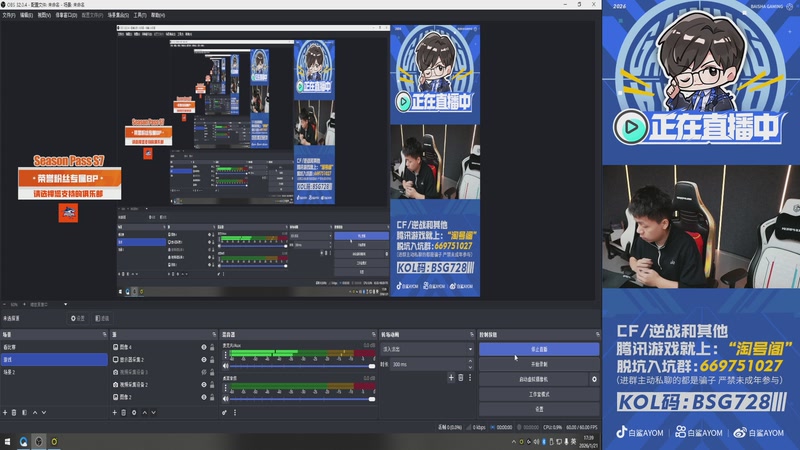Move selected source up in Sources dock
The image size is (800, 450).
click(x=144, y=412)
